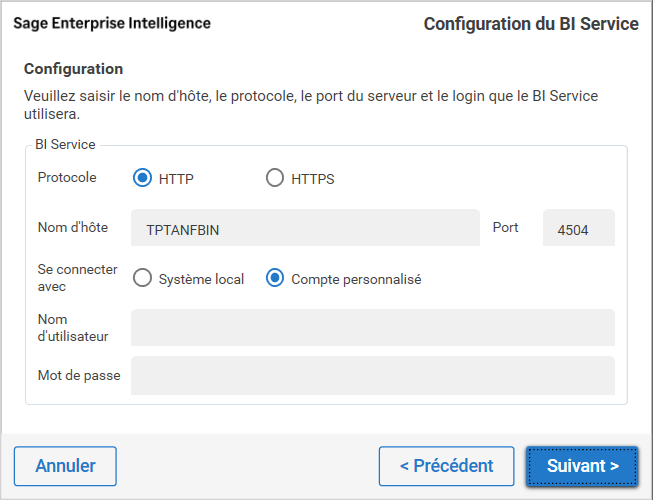Click the Nom d'utilisateur input field
The height and width of the screenshot is (500, 653).
tap(372, 327)
